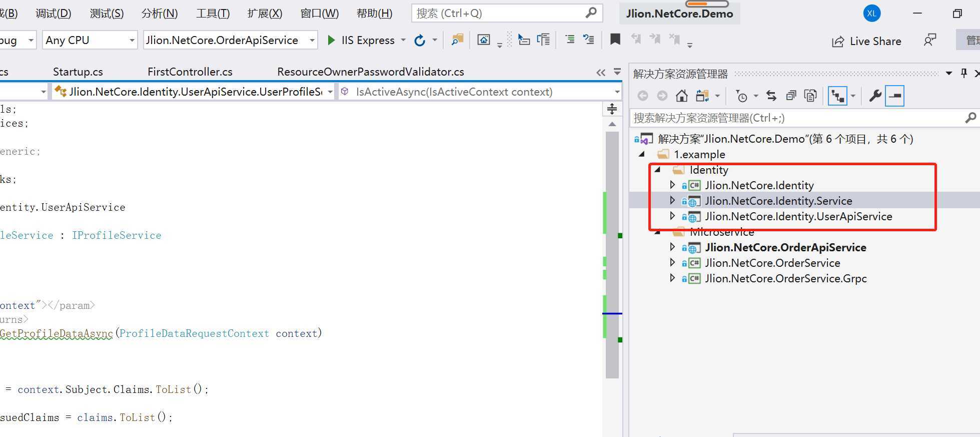Collapse the Identity solution folder
The image size is (980, 437).
click(x=657, y=170)
